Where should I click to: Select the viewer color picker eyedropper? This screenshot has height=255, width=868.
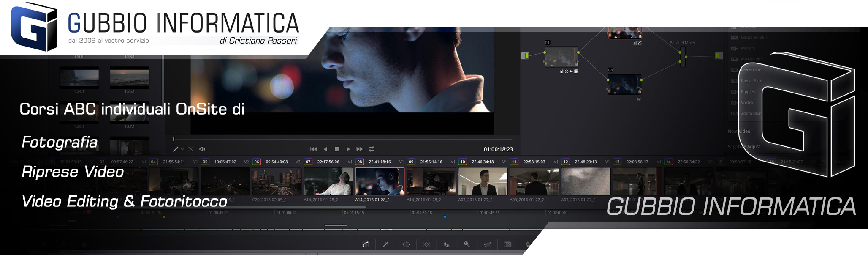[x=176, y=149]
